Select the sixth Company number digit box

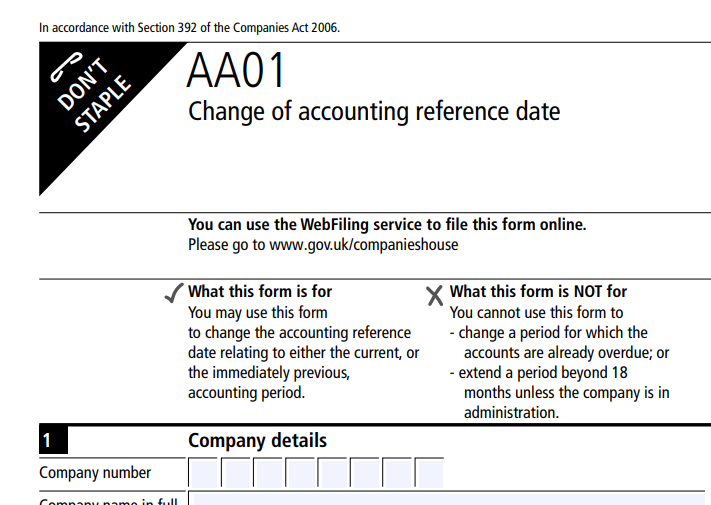pyautogui.click(x=364, y=473)
